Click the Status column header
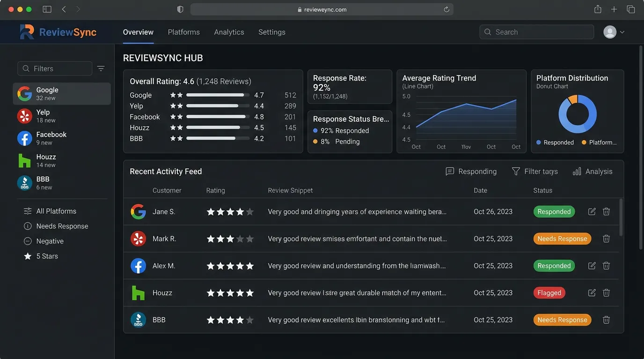 [x=543, y=190]
